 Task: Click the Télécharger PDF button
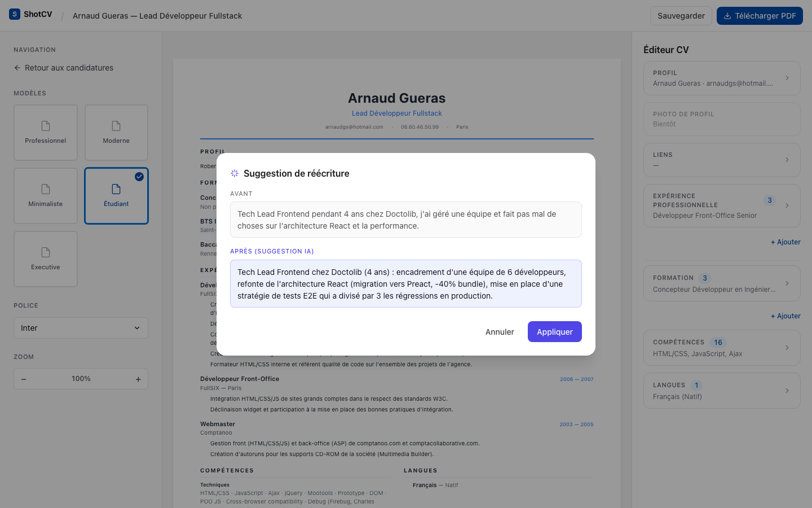coord(760,16)
